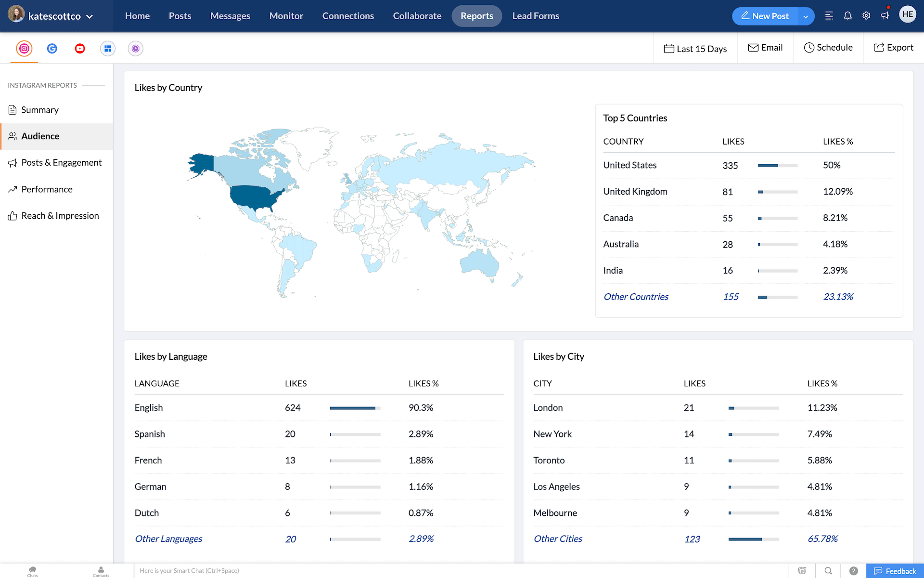Viewport: 924px width, 578px height.
Task: Click the Export button
Action: [x=893, y=48]
